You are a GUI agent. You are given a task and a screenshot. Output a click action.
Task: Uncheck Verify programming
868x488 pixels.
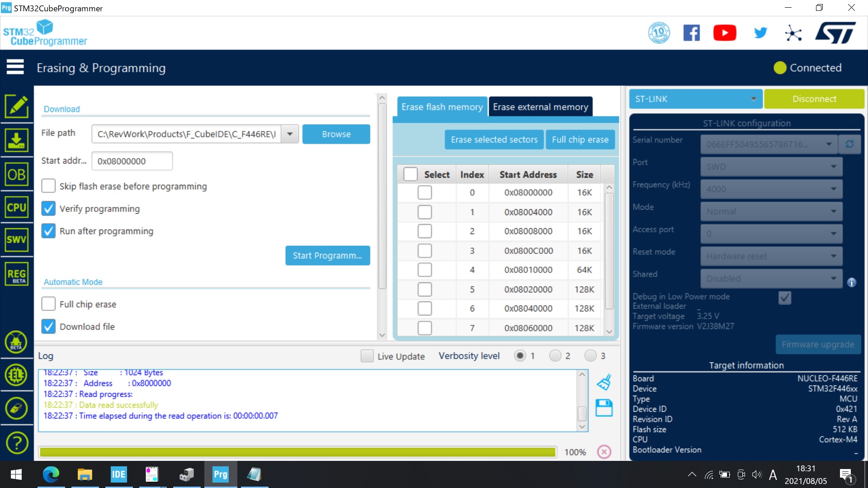tap(48, 208)
